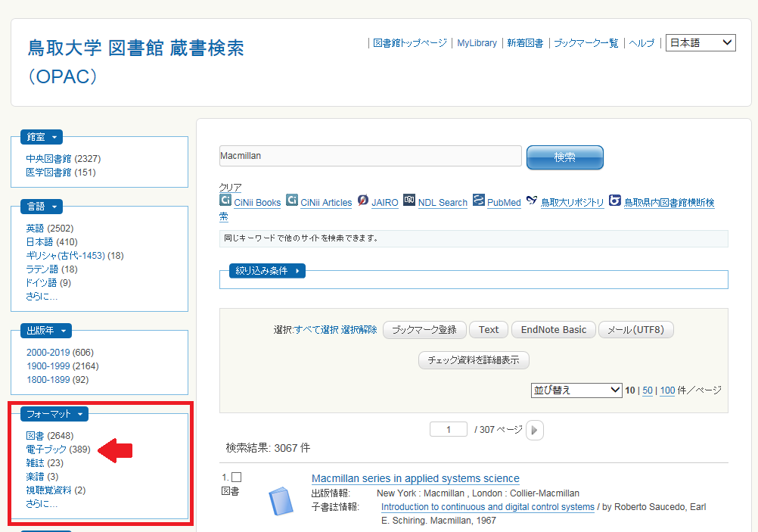758x532 pixels.
Task: Open 新着図書 in the top menu
Action: pos(525,43)
